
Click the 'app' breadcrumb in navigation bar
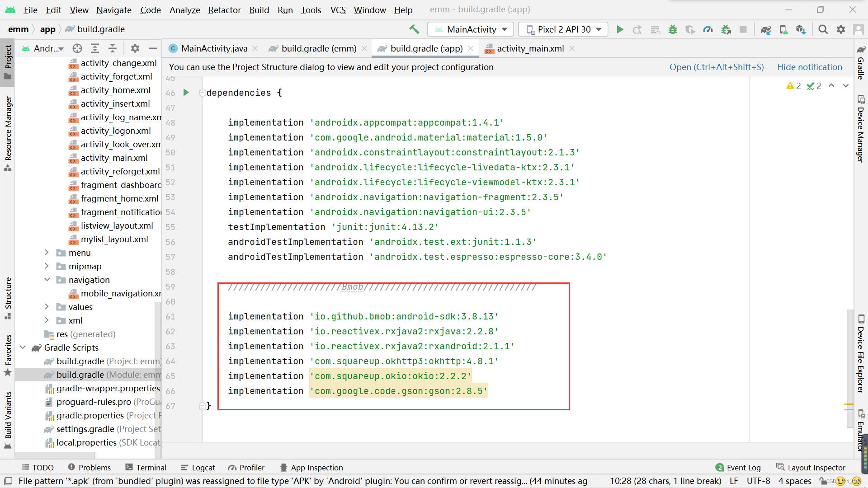(47, 29)
